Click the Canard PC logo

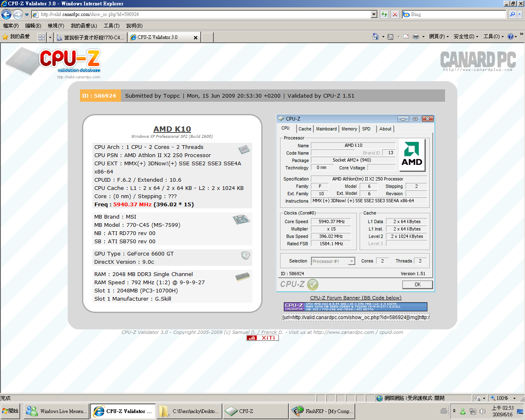coord(478,61)
